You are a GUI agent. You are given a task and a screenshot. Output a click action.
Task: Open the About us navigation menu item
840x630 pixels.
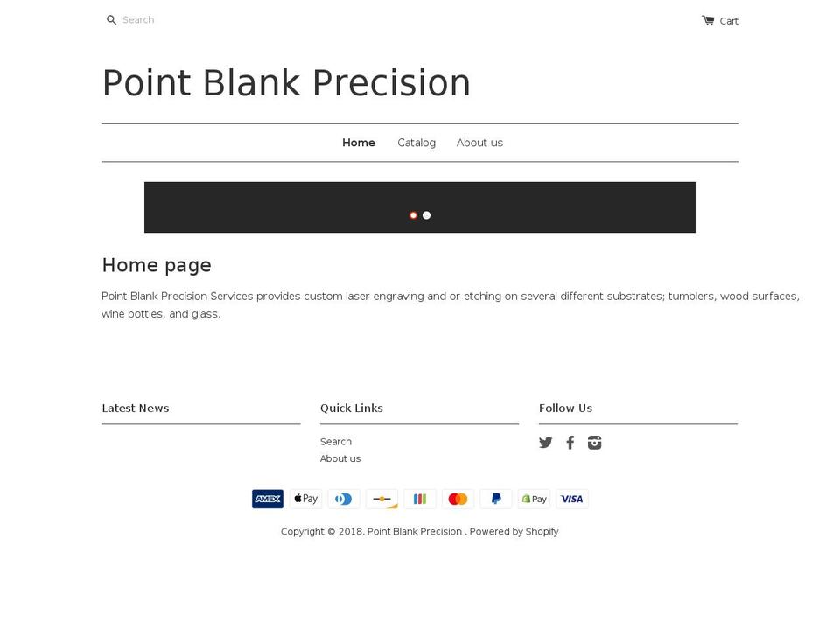[479, 143]
